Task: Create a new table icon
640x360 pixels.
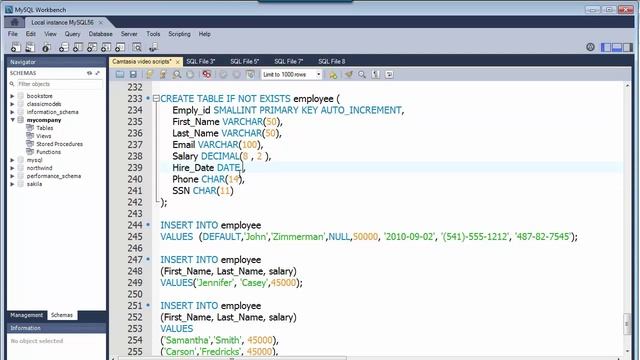Action: [78, 47]
